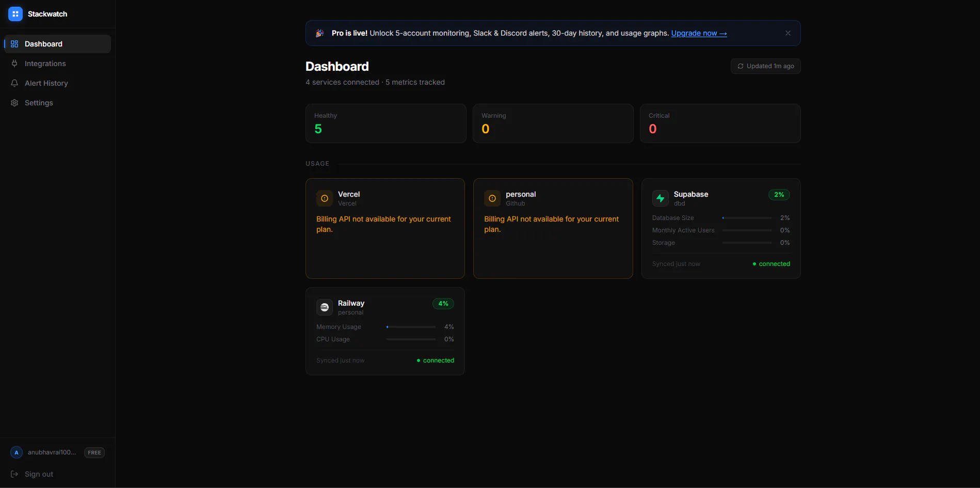Click the Supabase lightning bolt icon
Image resolution: width=980 pixels, height=488 pixels.
point(661,198)
